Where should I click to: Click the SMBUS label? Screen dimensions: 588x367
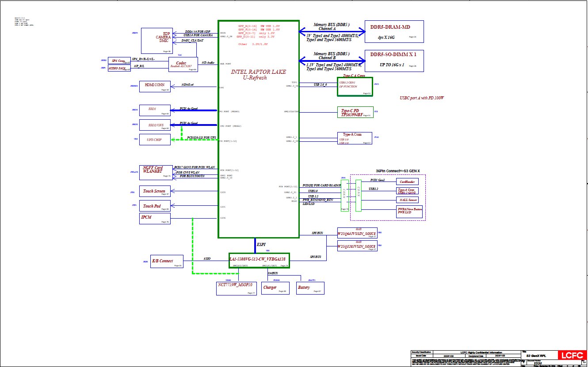pyautogui.click(x=273, y=274)
